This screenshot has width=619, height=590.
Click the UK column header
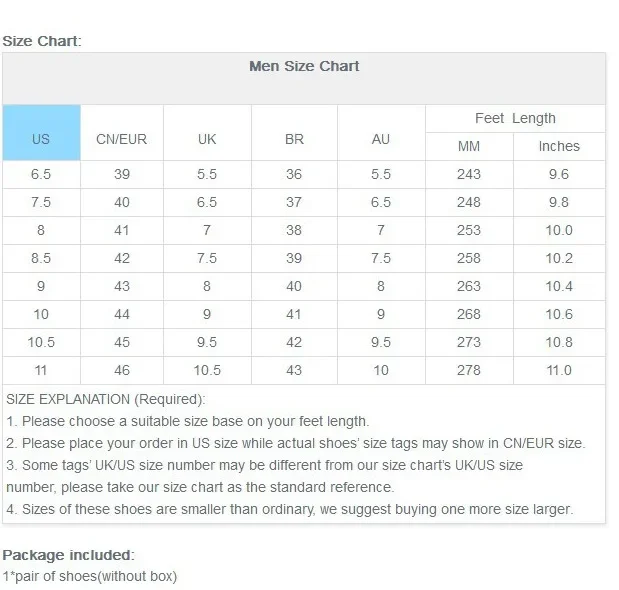pyautogui.click(x=207, y=133)
